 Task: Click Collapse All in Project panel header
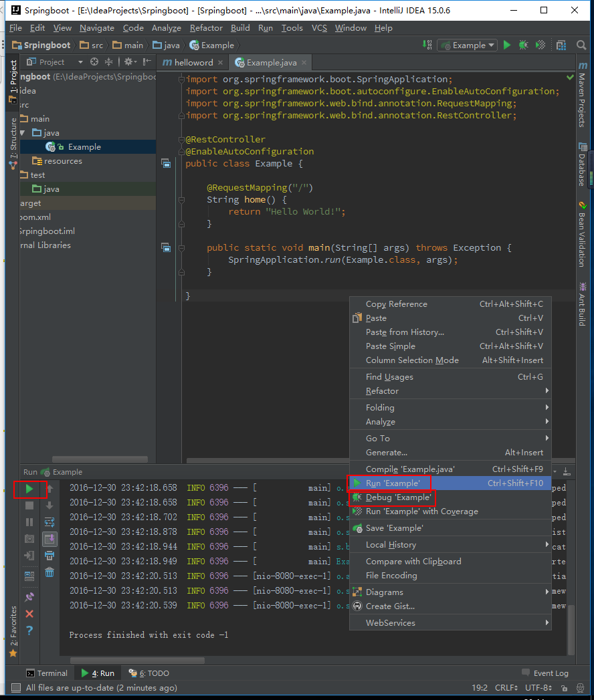108,62
